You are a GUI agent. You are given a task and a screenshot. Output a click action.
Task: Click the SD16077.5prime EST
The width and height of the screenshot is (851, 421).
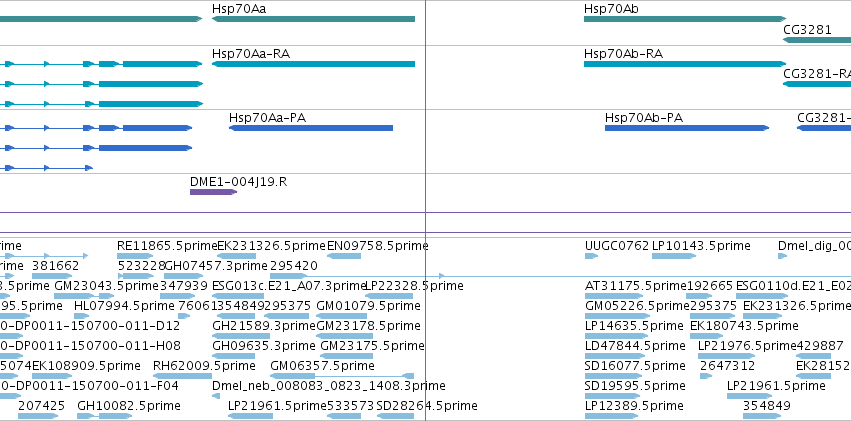(613, 377)
